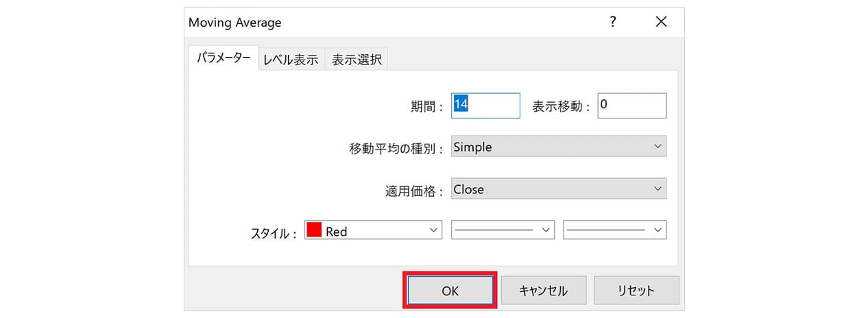
Task: Click the OK button
Action: [450, 291]
